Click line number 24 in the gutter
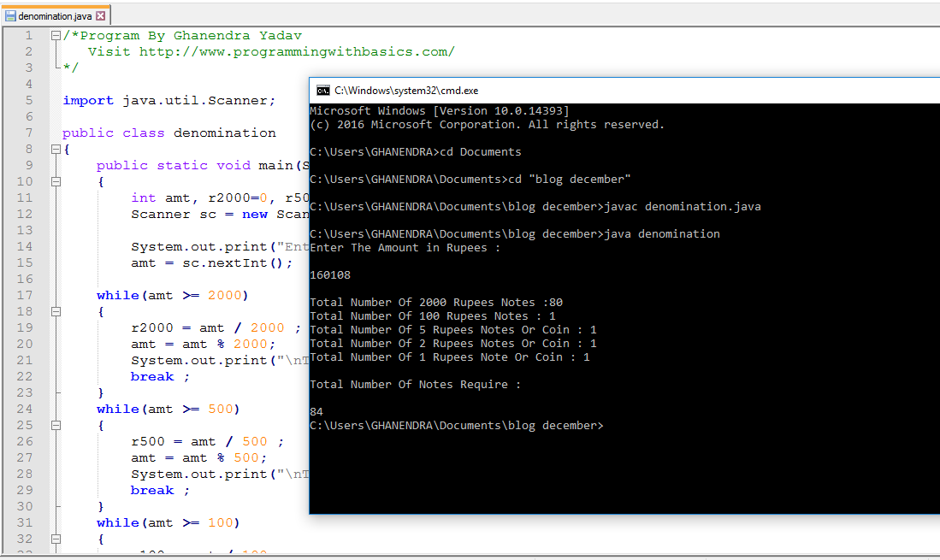The image size is (940, 560). pos(25,409)
